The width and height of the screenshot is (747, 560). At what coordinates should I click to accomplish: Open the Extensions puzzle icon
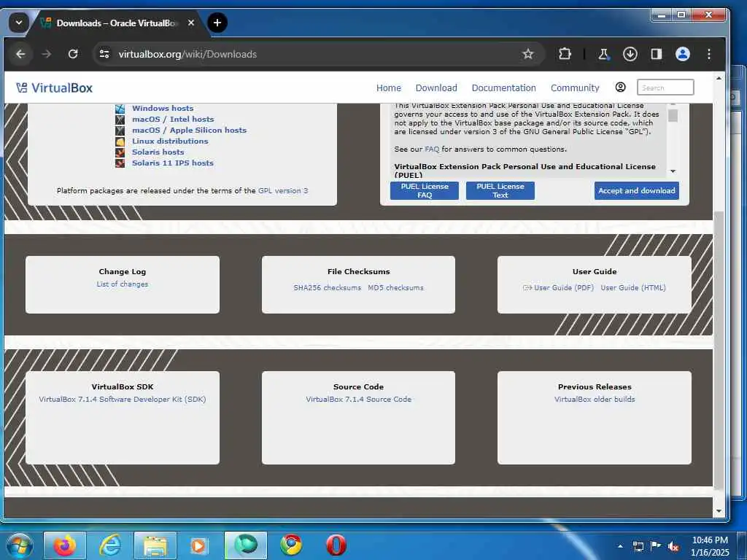click(x=565, y=54)
